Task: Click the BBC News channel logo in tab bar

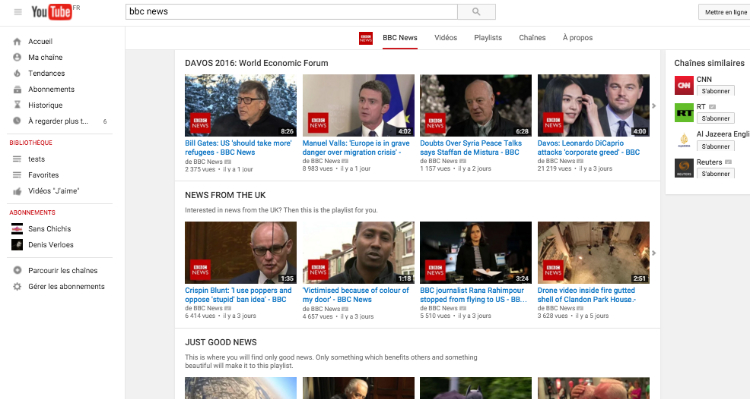Action: coord(366,38)
